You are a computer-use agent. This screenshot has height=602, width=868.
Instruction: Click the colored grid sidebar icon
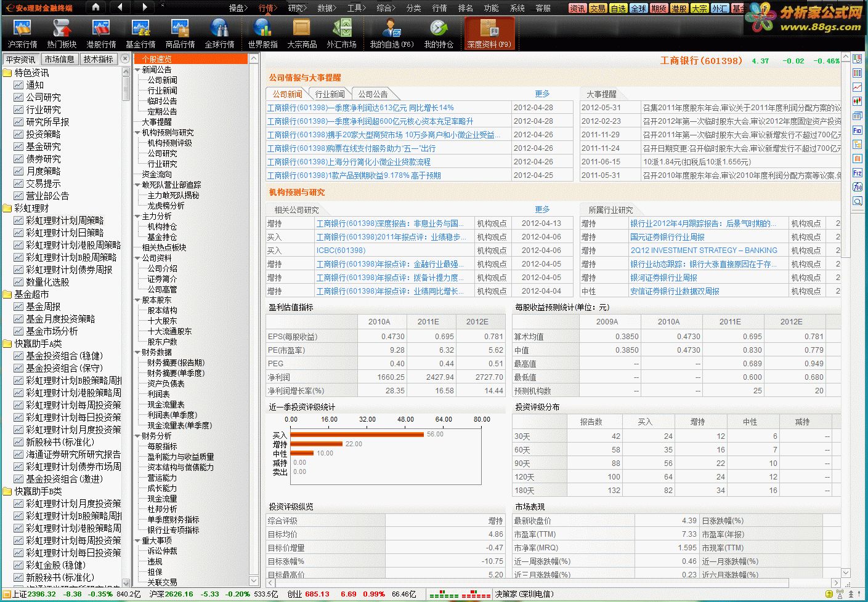pyautogui.click(x=857, y=73)
